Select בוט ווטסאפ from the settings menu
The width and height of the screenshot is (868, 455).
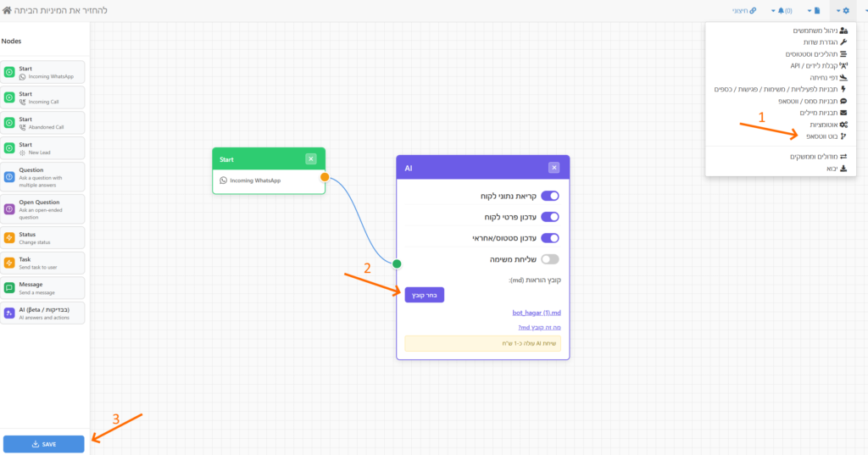coord(826,136)
